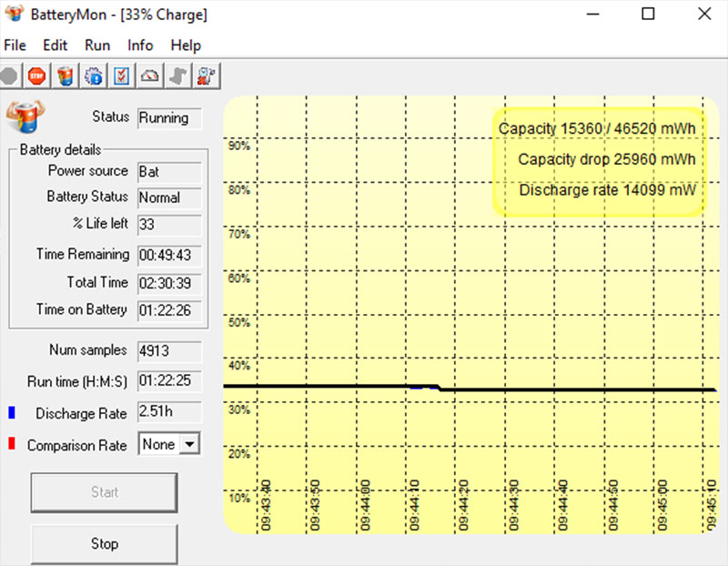Image resolution: width=728 pixels, height=566 pixels.
Task: Click the blue Discharge Rate color marker
Action: click(11, 413)
